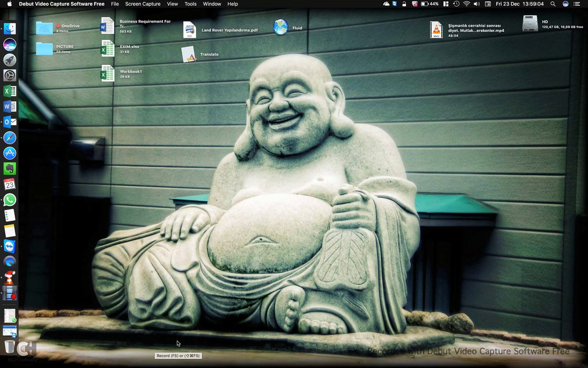
Task: Open QuickTime Player in Dock
Action: [x=10, y=262]
